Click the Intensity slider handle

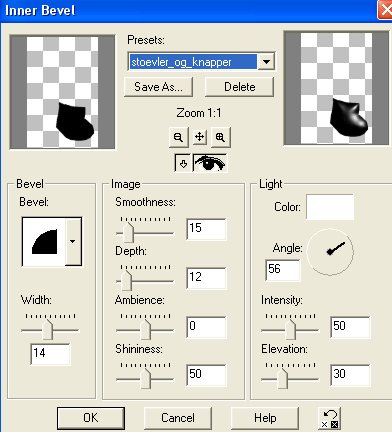(x=290, y=330)
